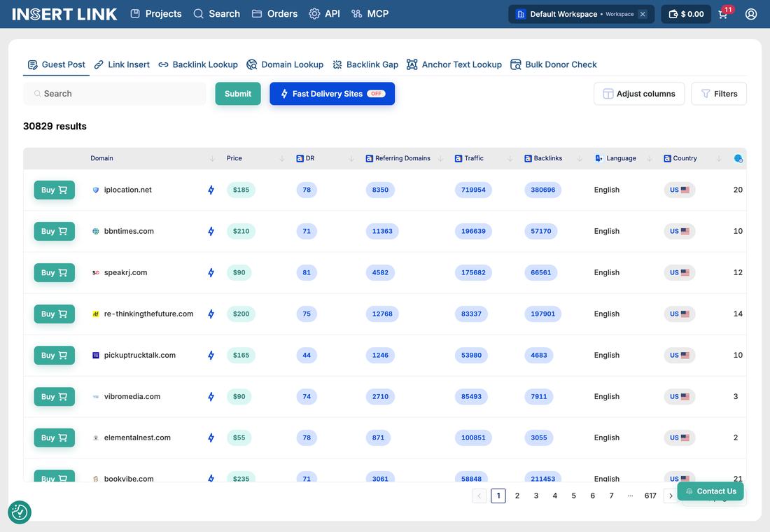Close the Default Workspace chip

[x=643, y=14]
